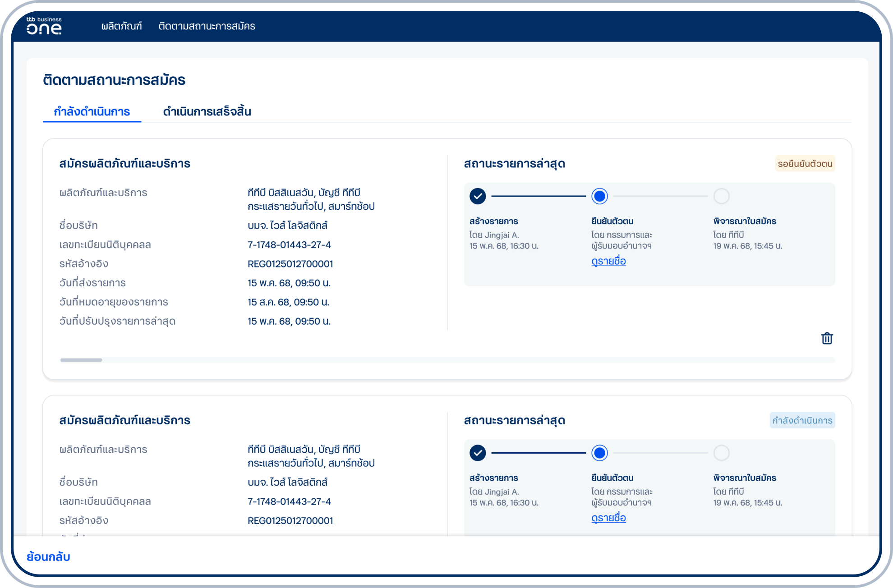Click the first card's สถานะรายการล่าสุด heading
The image size is (893, 588).
514,164
